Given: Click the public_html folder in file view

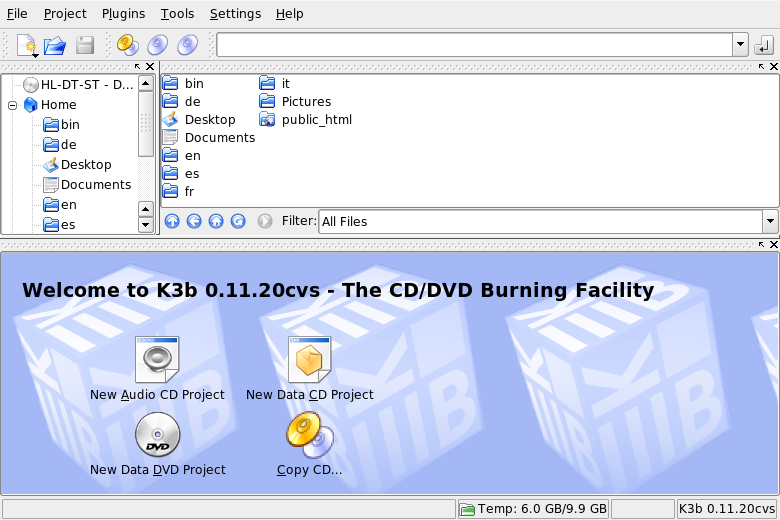Looking at the screenshot, I should [x=305, y=119].
